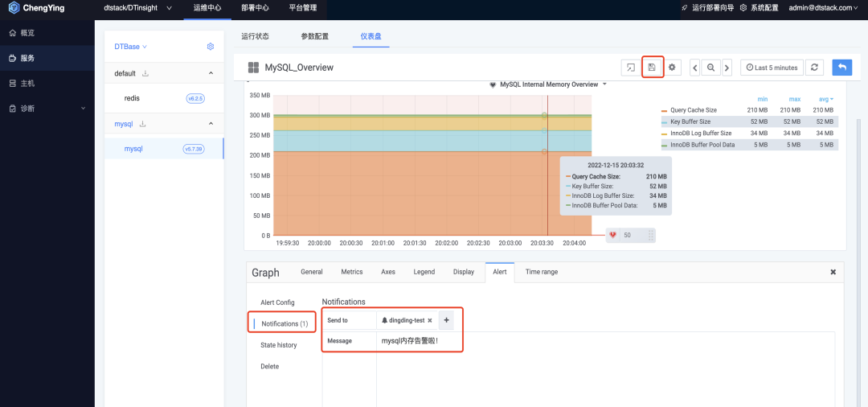Image resolution: width=868 pixels, height=407 pixels.
Task: Shift time range backward arrow
Action: coord(695,68)
